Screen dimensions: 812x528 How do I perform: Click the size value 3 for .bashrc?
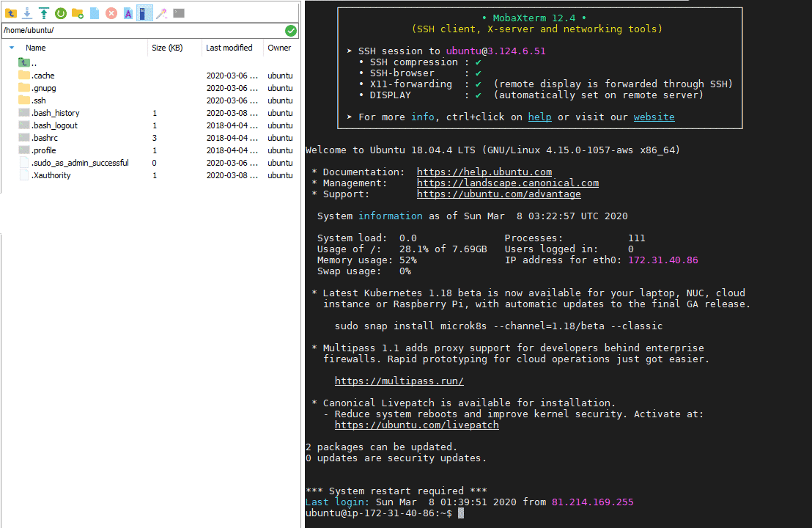pos(155,138)
